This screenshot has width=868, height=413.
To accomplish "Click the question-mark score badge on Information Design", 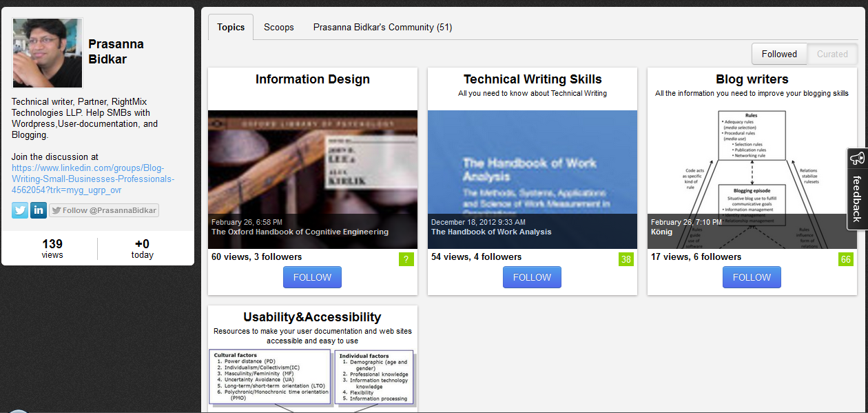I will (406, 259).
